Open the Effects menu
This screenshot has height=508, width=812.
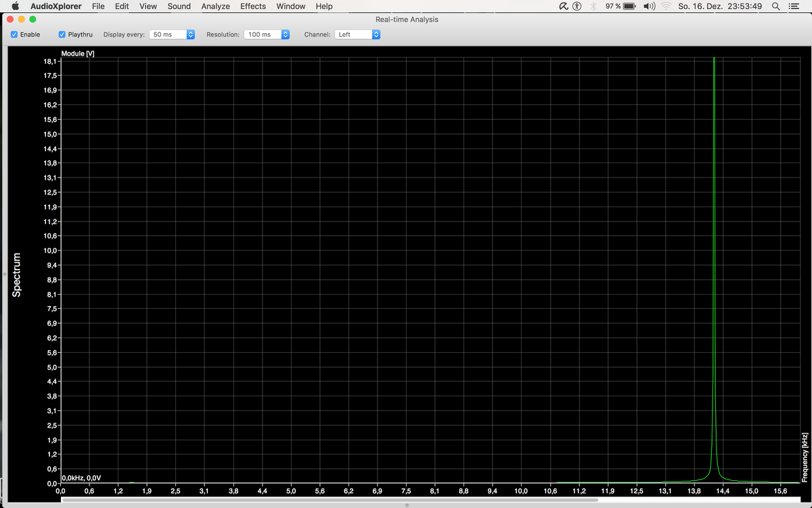click(x=253, y=6)
